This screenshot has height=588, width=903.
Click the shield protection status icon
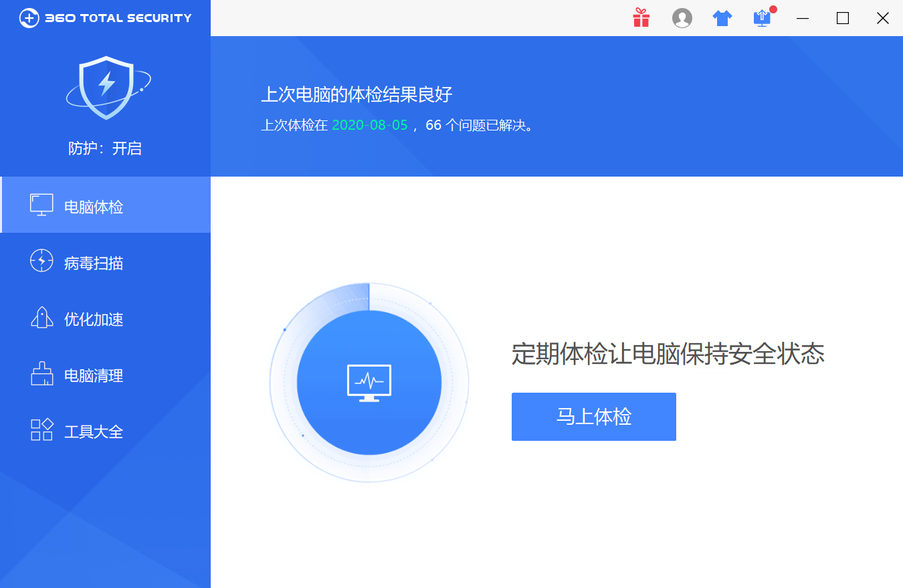[107, 87]
